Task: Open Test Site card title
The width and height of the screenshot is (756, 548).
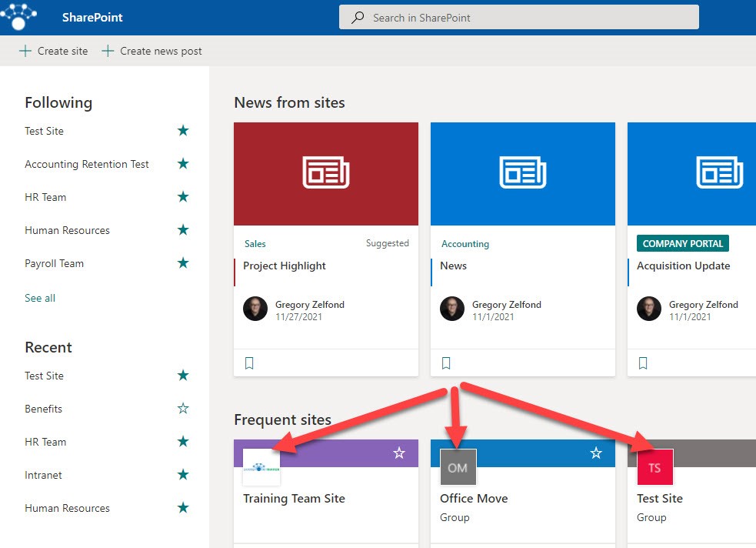Action: (660, 498)
